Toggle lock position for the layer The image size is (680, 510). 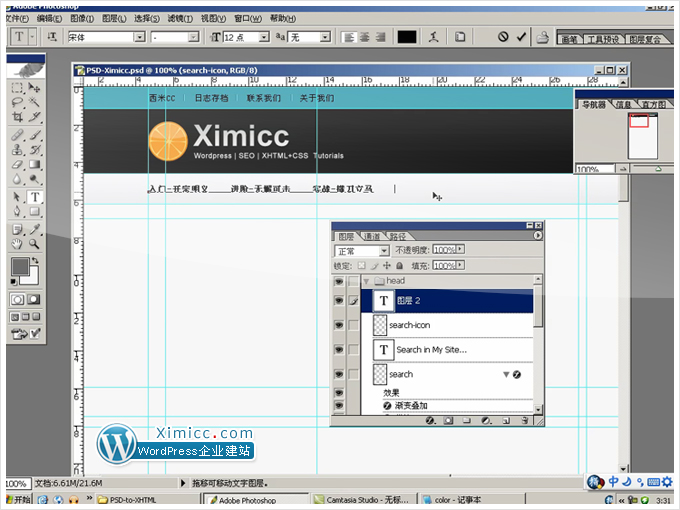[387, 265]
